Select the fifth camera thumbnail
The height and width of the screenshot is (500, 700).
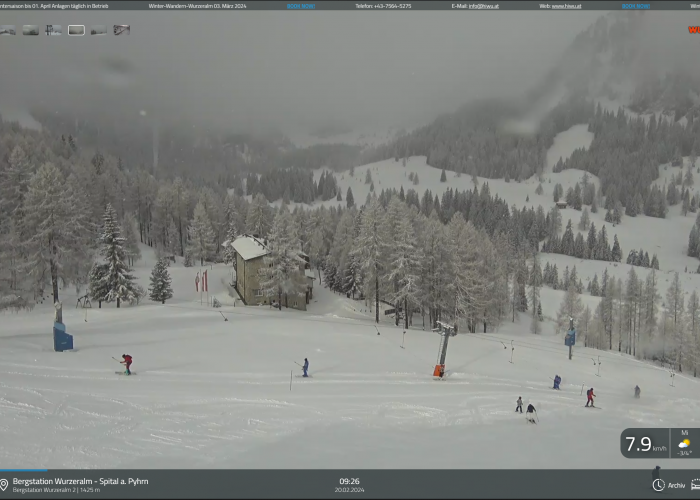pyautogui.click(x=99, y=30)
